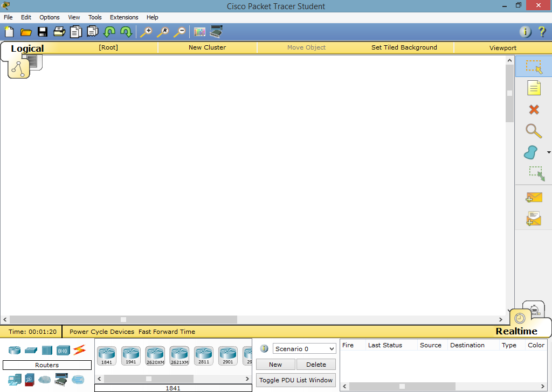Select the Wireless Devices category
The height and width of the screenshot is (392, 552).
click(x=63, y=350)
